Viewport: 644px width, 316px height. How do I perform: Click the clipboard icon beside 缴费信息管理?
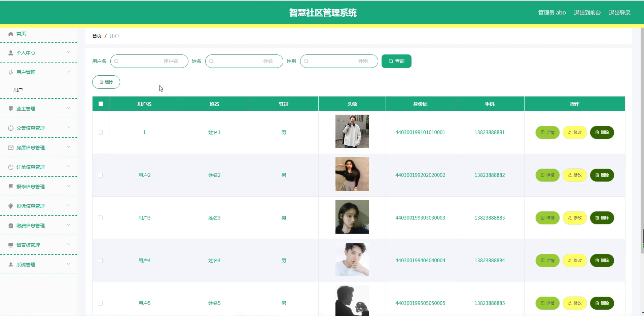click(x=11, y=226)
